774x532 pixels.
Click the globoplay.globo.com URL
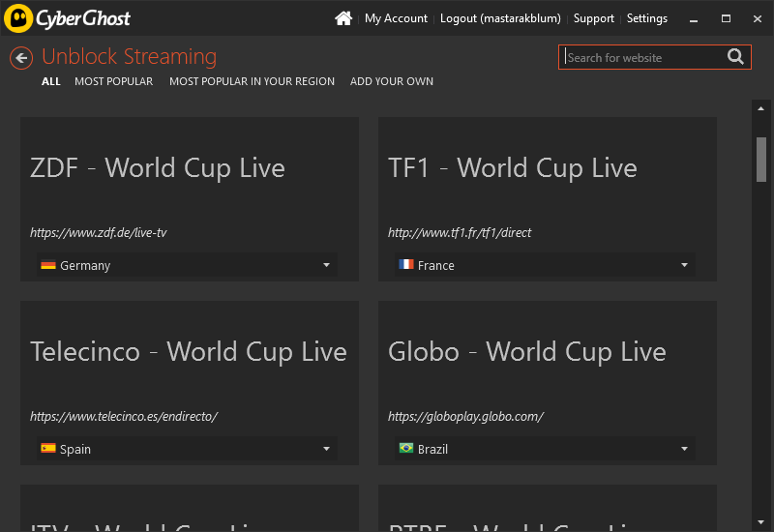[466, 416]
